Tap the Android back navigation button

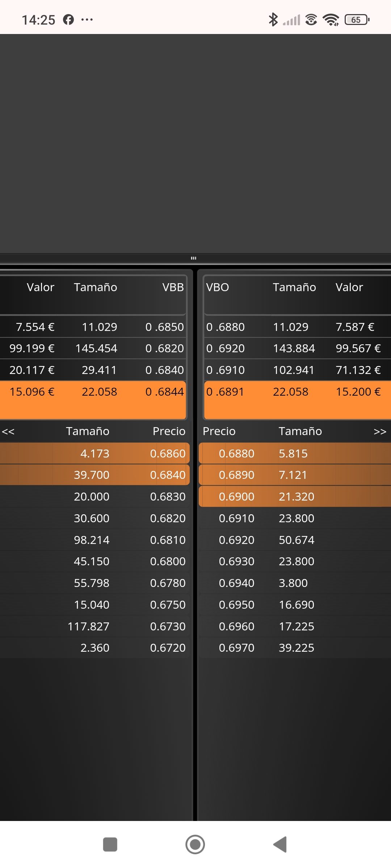tap(280, 845)
